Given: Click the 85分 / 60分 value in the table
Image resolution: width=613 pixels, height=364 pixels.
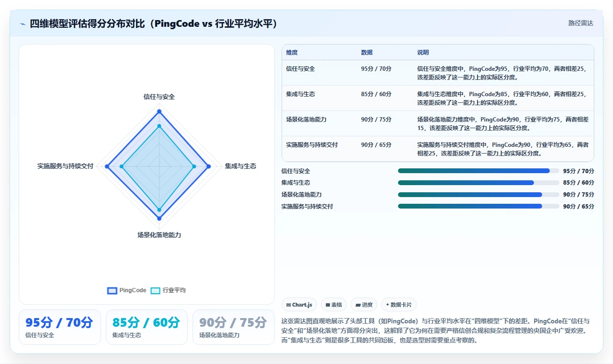Looking at the screenshot, I should point(376,94).
